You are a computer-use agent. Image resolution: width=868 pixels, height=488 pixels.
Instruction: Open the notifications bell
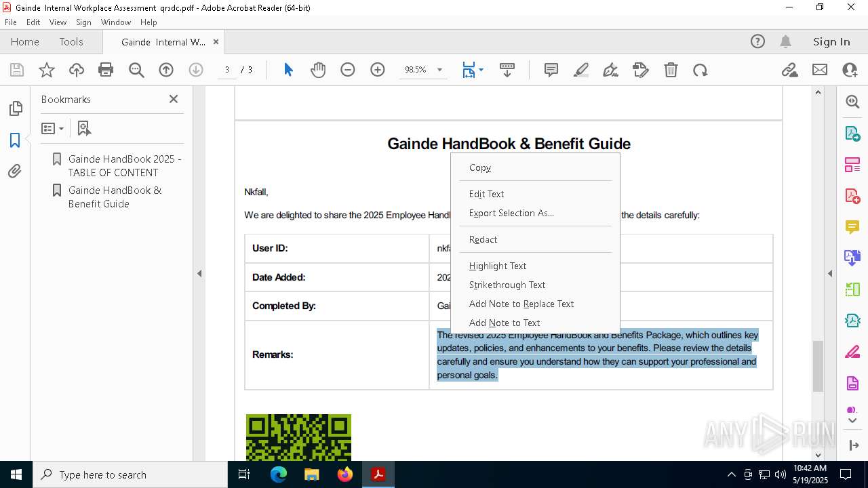click(x=786, y=41)
